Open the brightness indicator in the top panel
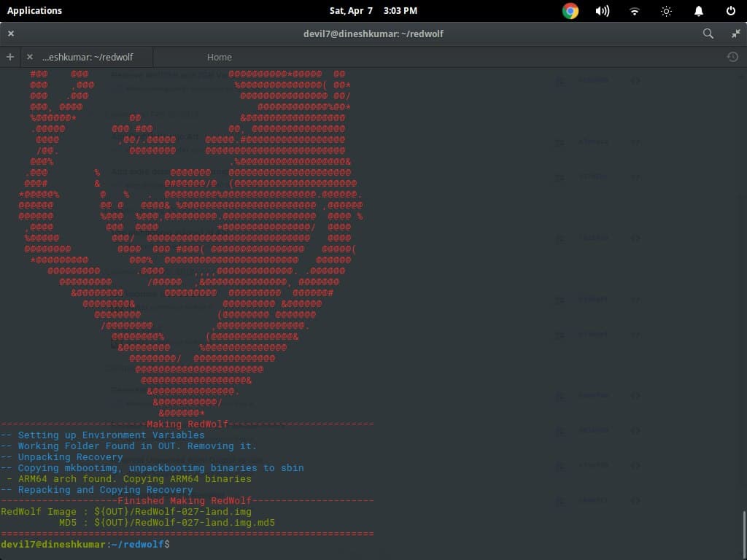This screenshot has height=560, width=747. click(x=666, y=11)
